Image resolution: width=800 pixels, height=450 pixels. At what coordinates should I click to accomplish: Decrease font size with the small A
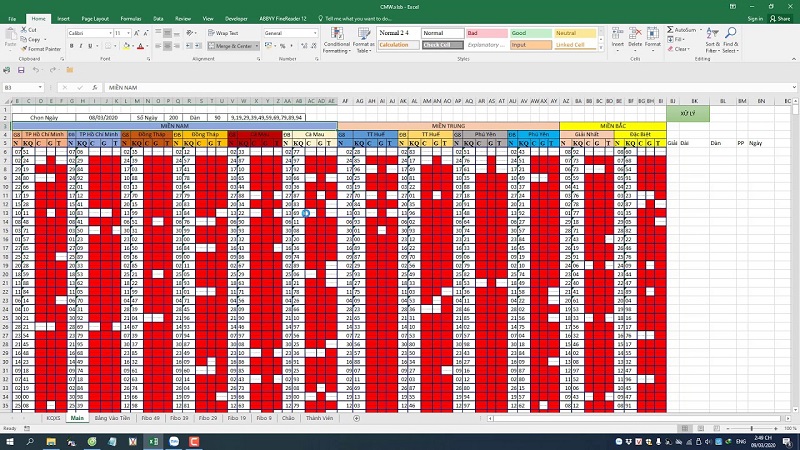[145, 33]
